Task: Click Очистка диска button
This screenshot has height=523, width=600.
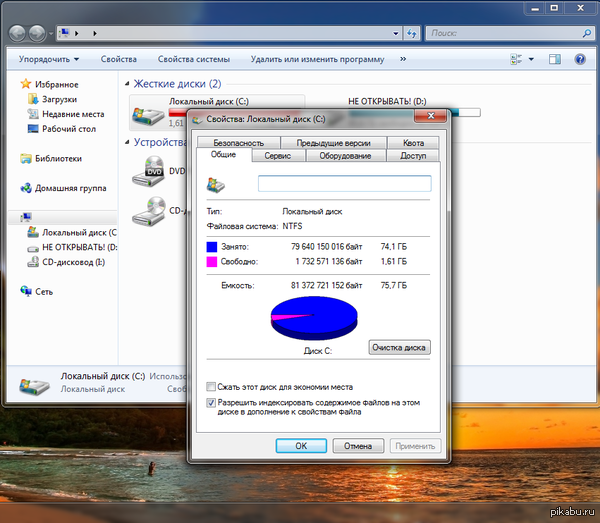Action: [399, 347]
